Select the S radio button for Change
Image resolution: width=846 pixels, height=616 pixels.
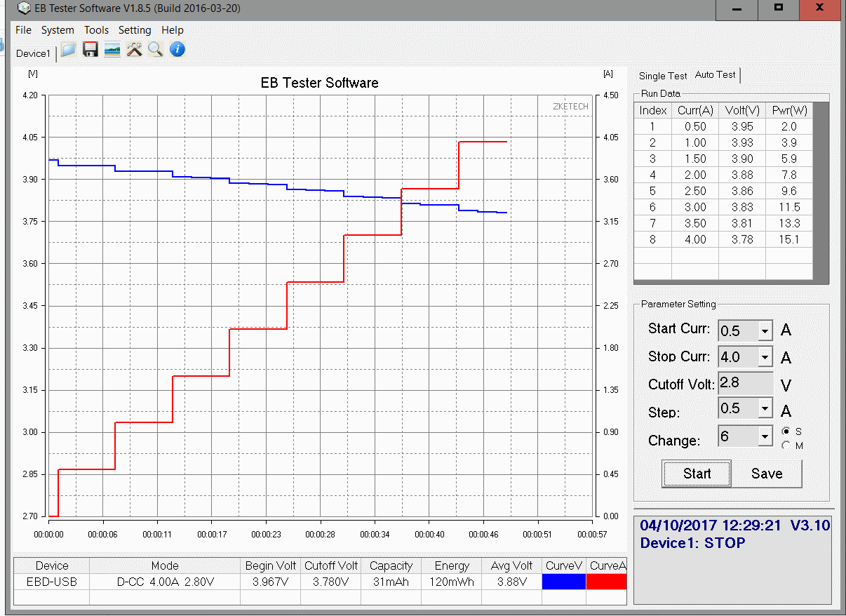786,431
